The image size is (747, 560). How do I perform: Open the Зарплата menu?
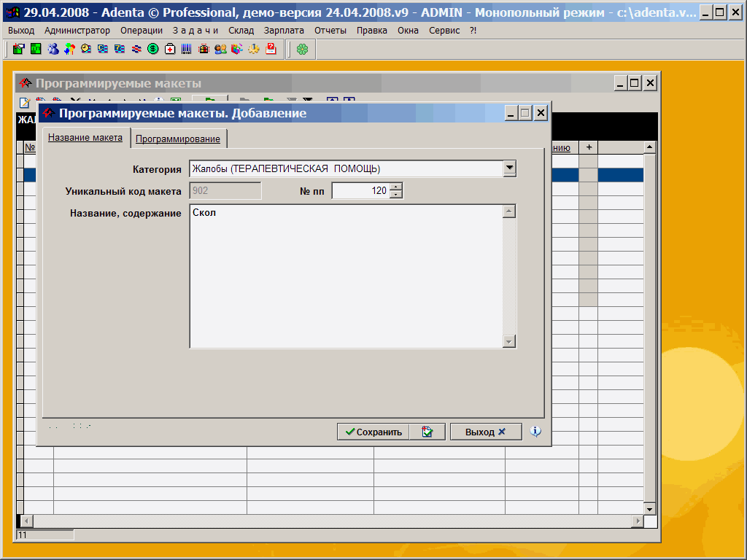tap(285, 30)
